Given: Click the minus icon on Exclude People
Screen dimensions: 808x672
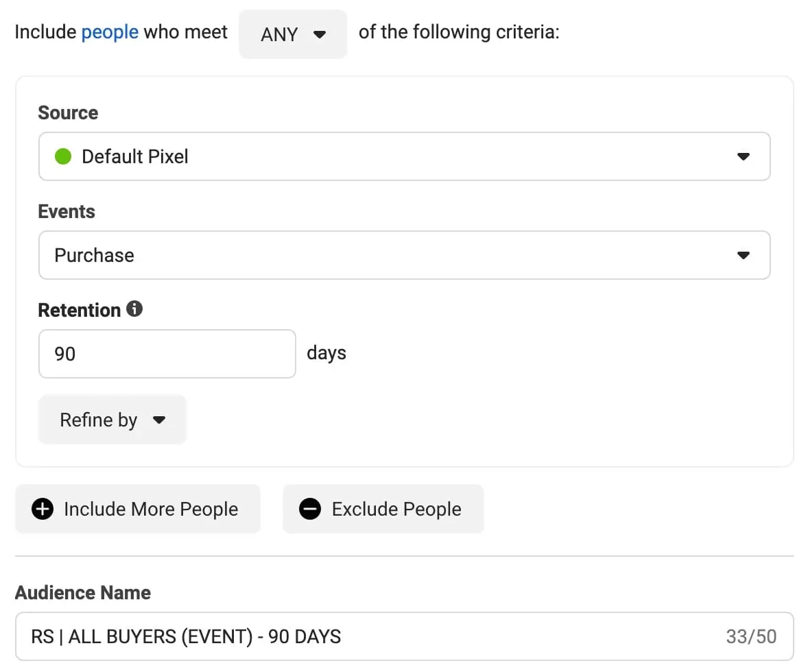Looking at the screenshot, I should pyautogui.click(x=310, y=509).
